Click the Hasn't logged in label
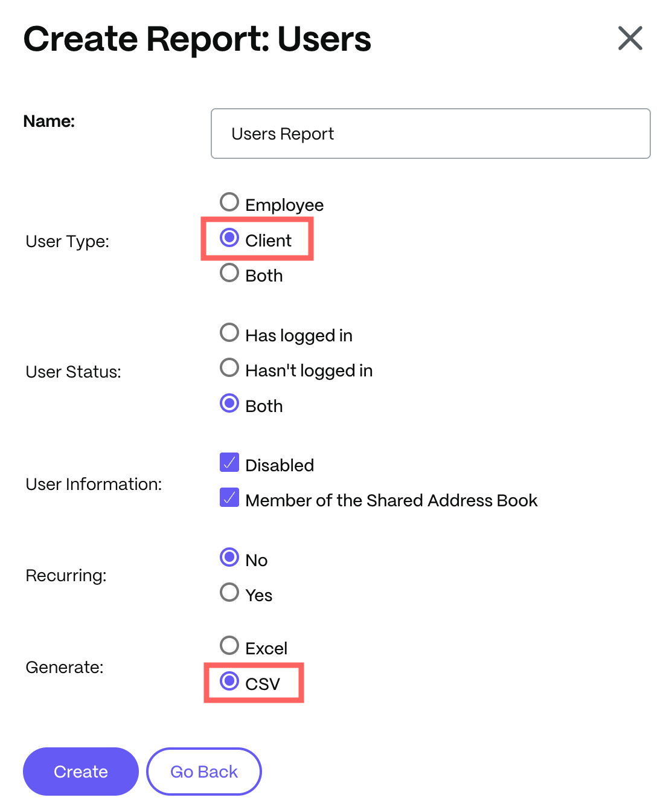Viewport: 669px width, 812px height. [x=309, y=370]
